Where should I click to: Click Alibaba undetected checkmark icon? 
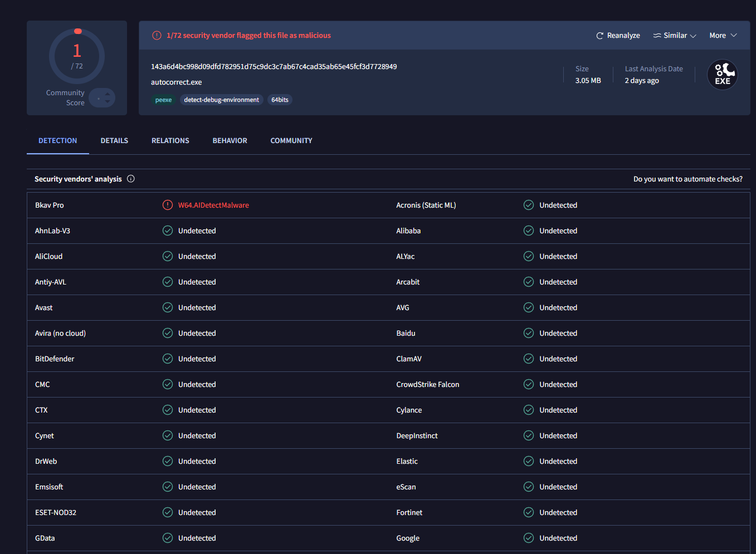[x=529, y=231]
